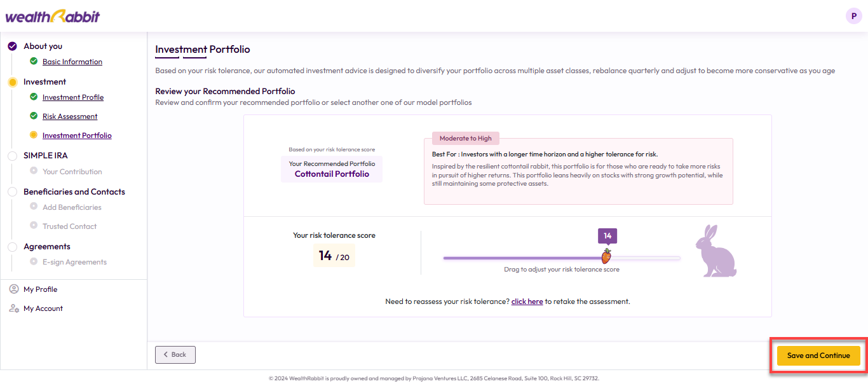
Task: Click the Moderate to High badge
Action: click(x=466, y=138)
